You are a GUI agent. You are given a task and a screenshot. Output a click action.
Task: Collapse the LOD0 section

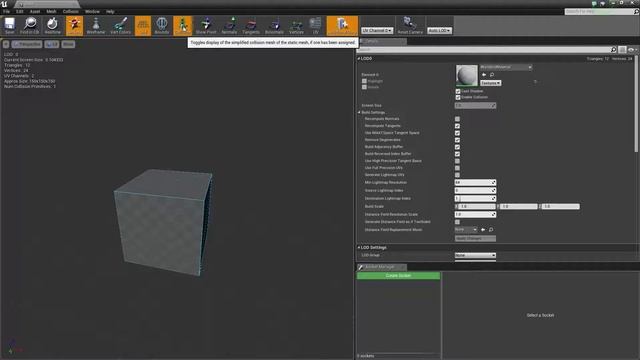tap(359, 58)
